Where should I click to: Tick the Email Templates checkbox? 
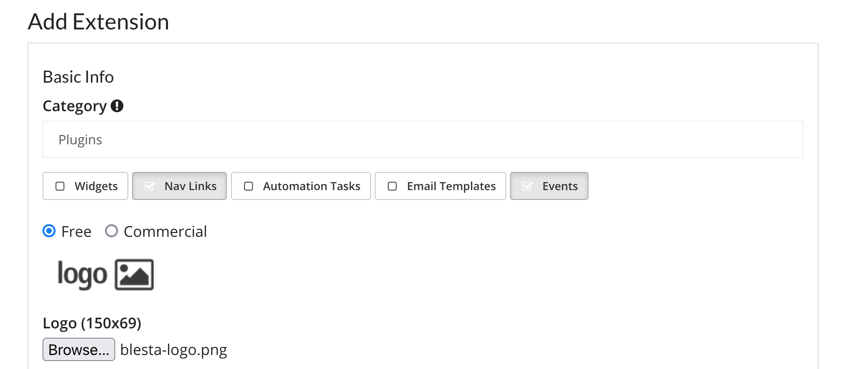tap(392, 186)
